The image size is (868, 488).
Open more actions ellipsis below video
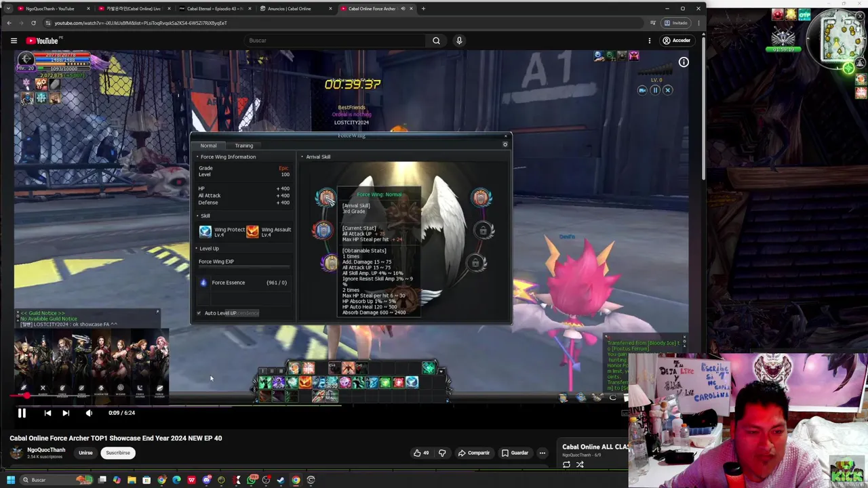click(542, 453)
